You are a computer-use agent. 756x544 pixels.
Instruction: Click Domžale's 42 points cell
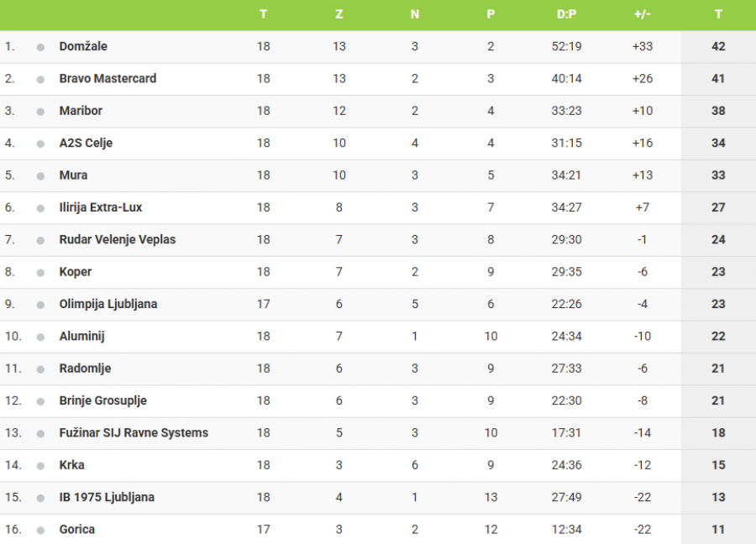coord(718,46)
